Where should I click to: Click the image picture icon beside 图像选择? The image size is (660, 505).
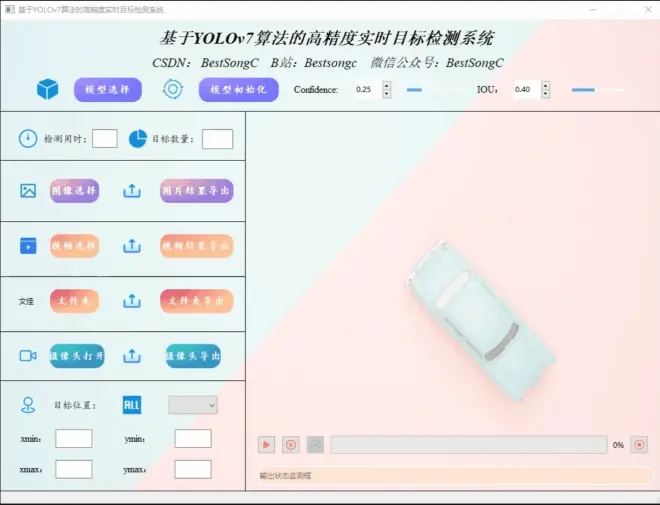pos(28,190)
